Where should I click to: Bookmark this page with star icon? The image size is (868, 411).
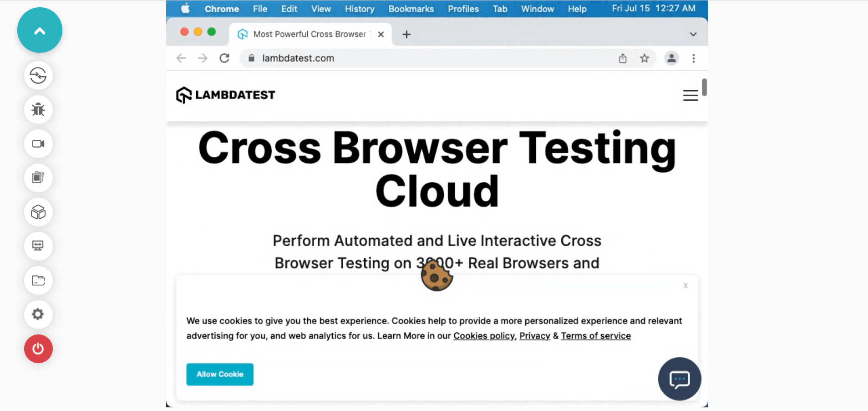pos(645,58)
